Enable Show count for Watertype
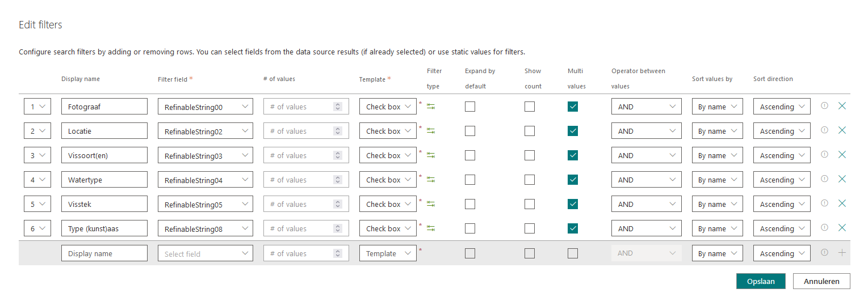This screenshot has height=297, width=868. (530, 180)
